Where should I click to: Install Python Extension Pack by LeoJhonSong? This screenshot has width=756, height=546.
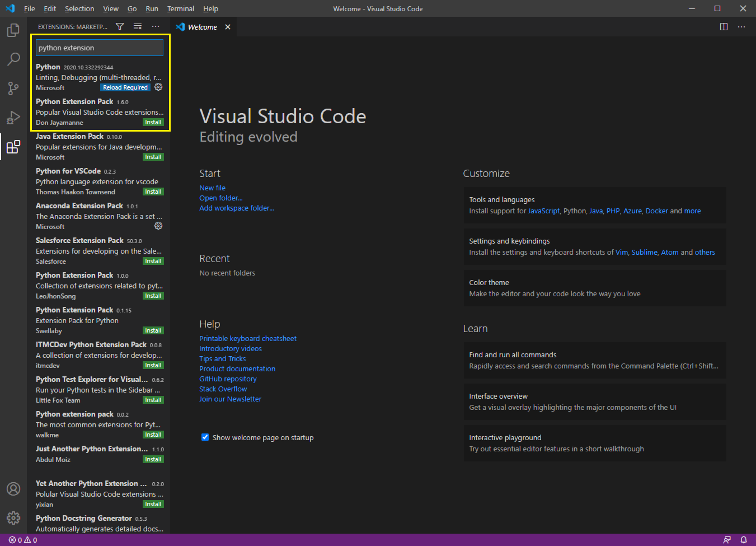[153, 296]
